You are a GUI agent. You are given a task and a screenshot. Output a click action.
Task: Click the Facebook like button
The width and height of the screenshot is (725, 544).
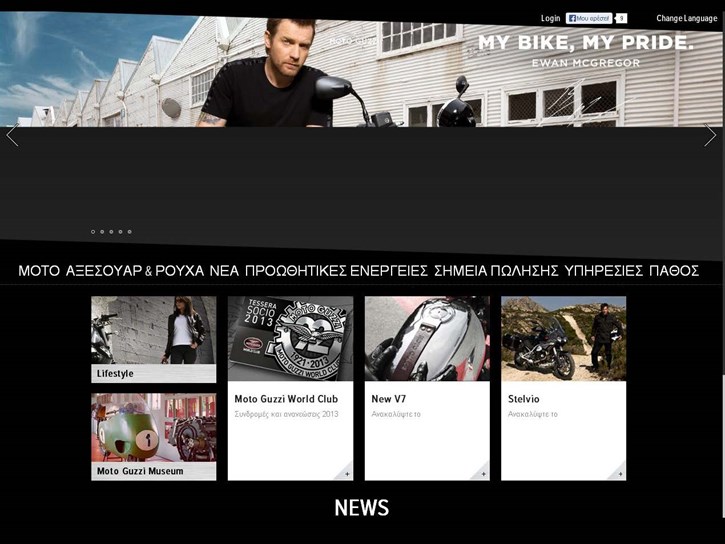[589, 18]
